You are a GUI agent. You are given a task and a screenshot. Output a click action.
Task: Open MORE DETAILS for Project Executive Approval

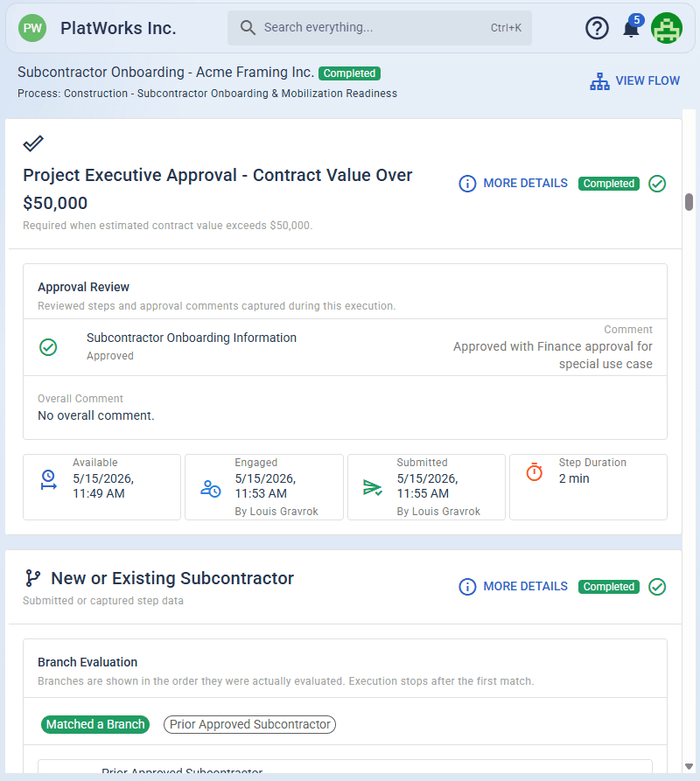pos(525,184)
